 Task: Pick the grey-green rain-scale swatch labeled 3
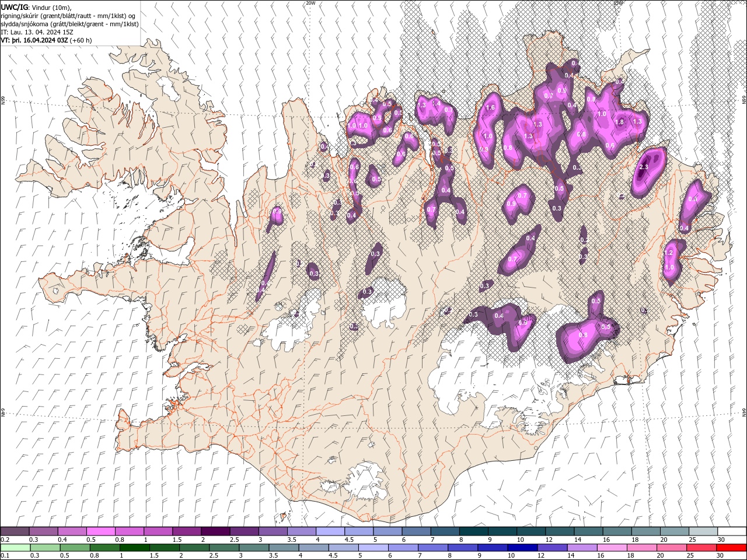tap(253, 548)
